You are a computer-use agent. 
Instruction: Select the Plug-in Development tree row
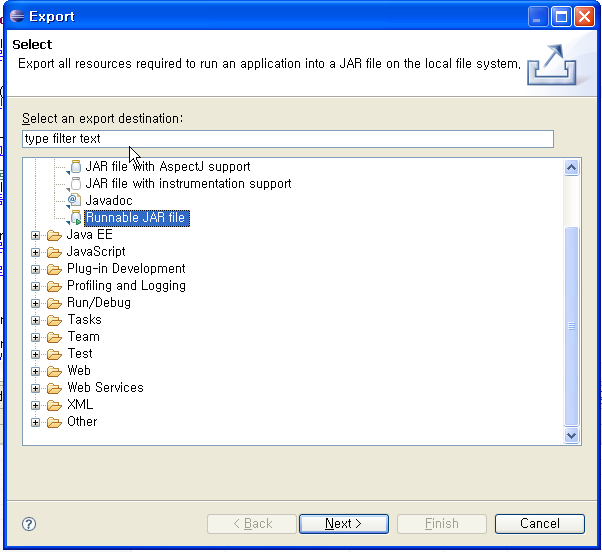pos(126,268)
